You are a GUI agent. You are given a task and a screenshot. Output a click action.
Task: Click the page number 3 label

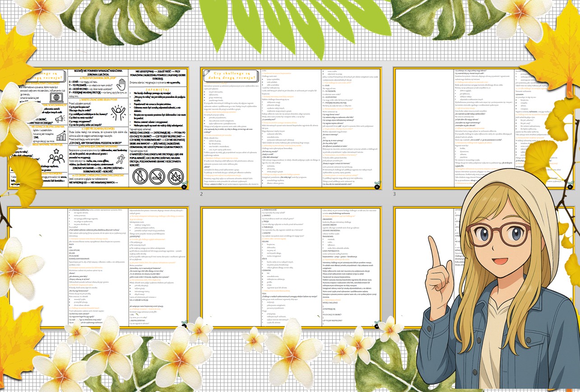tap(394, 194)
